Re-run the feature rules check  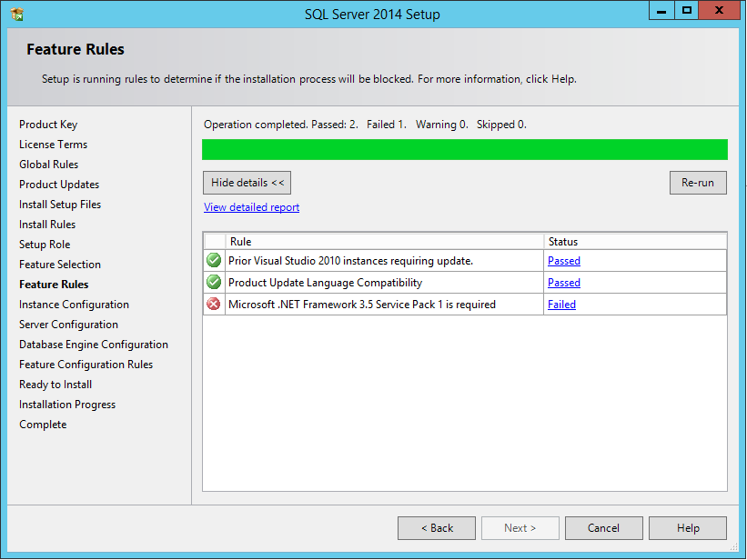click(698, 183)
